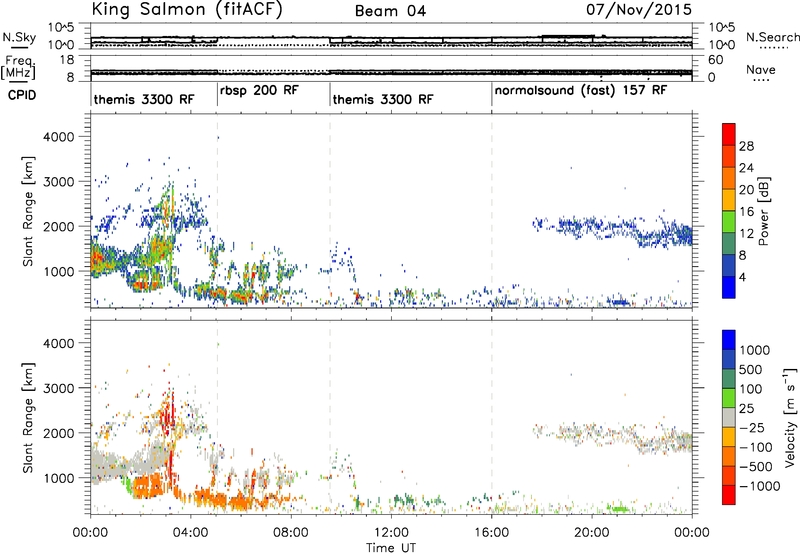Select the CPID row label

point(22,95)
